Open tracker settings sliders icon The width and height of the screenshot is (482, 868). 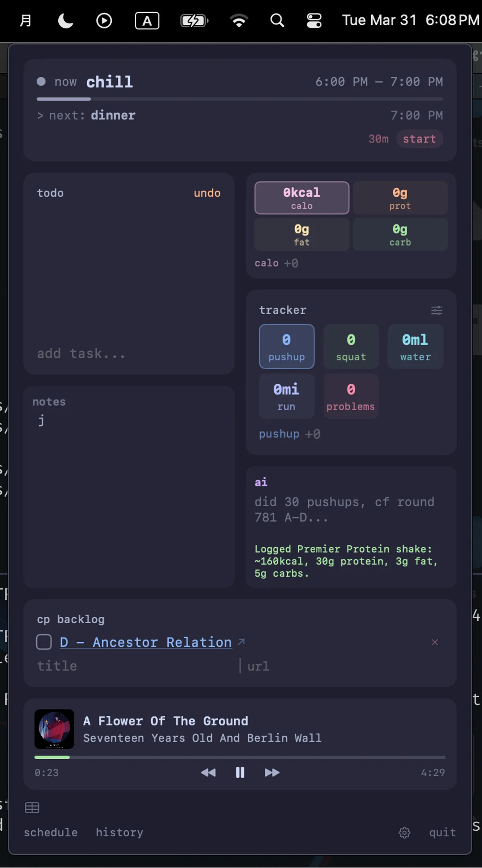[x=437, y=310]
